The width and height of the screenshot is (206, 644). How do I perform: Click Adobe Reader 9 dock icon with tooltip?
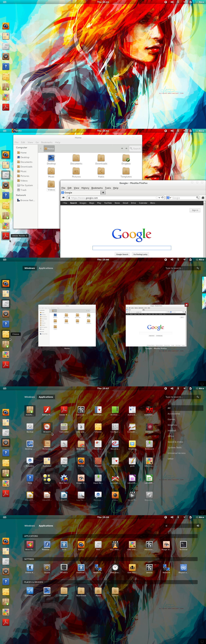6,236
